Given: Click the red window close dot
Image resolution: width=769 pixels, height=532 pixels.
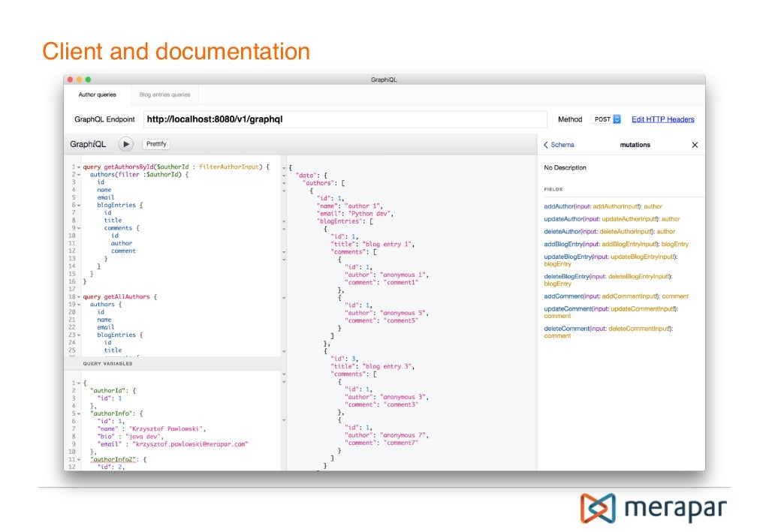Looking at the screenshot, I should click(70, 80).
